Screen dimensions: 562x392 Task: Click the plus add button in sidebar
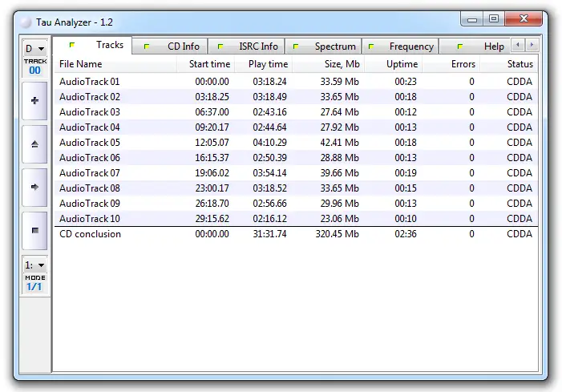tap(34, 101)
